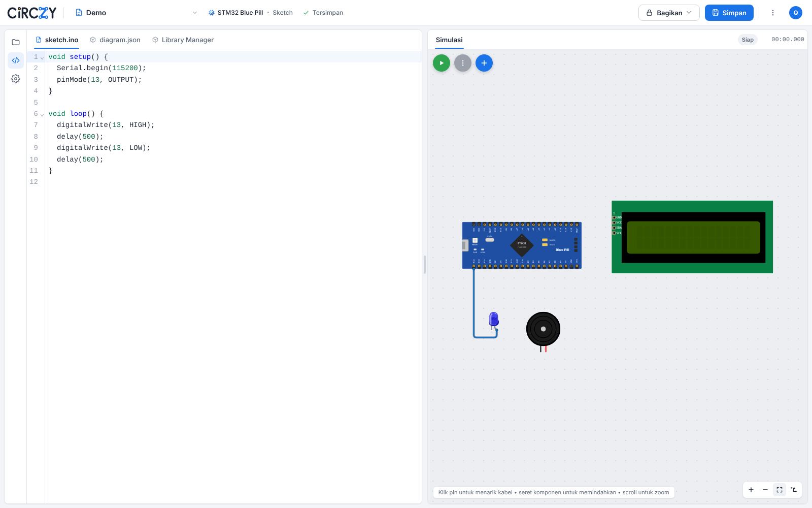Start the simulation with the green play button
Screen dimensions: 812x508
tap(442, 63)
